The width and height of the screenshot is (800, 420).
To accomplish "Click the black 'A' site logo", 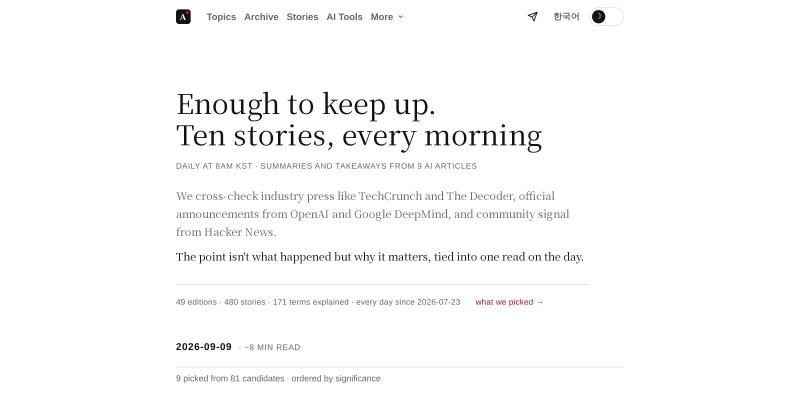I will (183, 17).
